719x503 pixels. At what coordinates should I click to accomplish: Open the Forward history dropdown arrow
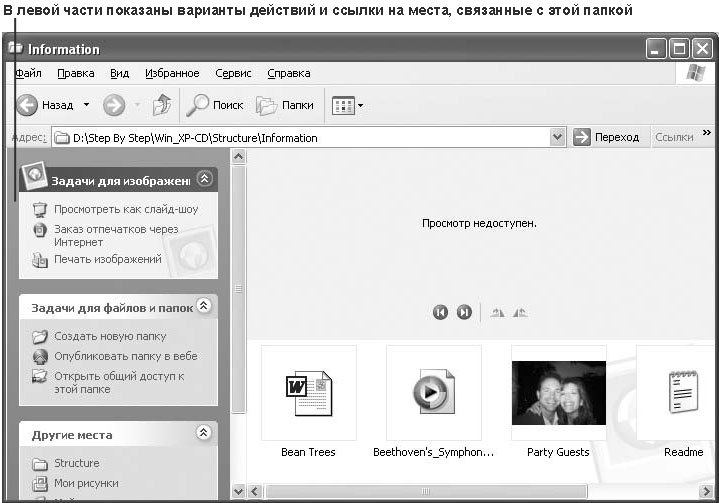tap(137, 105)
